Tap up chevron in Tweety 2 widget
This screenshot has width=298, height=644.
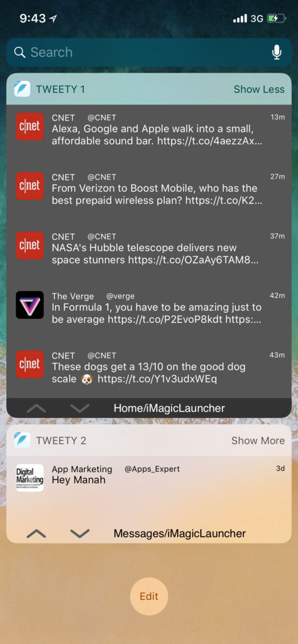pos(36,534)
